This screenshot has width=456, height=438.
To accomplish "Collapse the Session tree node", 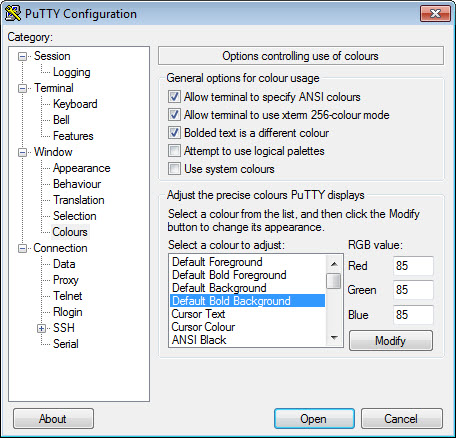I will coord(22,56).
